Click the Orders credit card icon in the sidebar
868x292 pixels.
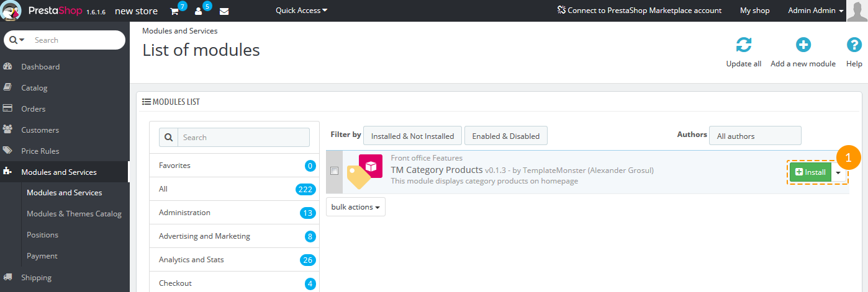pos(8,108)
